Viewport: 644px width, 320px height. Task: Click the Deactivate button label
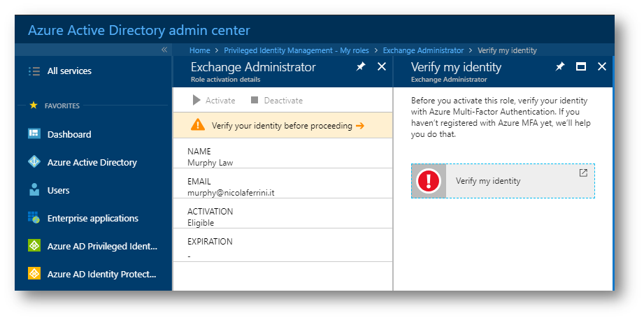(283, 101)
